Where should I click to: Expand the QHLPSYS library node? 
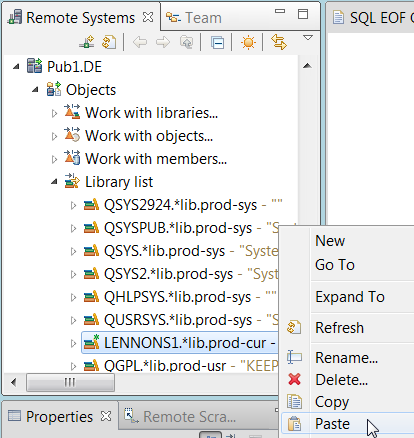(x=73, y=297)
